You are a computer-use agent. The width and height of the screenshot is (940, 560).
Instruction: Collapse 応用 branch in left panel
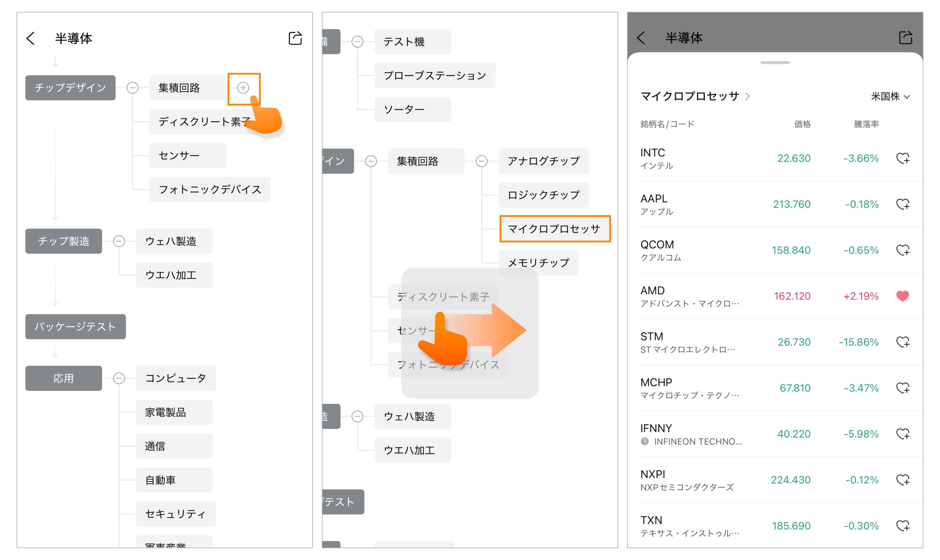pyautogui.click(x=119, y=378)
